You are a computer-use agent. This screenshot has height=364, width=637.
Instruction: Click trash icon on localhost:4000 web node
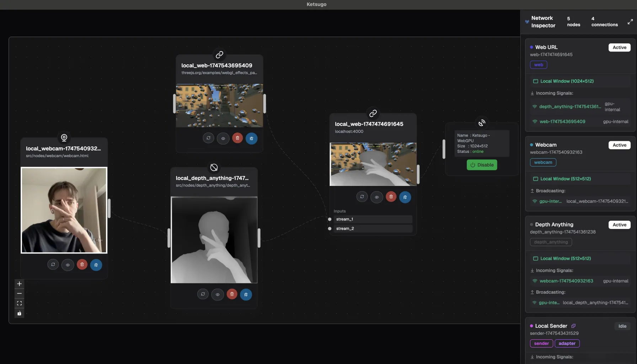tap(391, 197)
